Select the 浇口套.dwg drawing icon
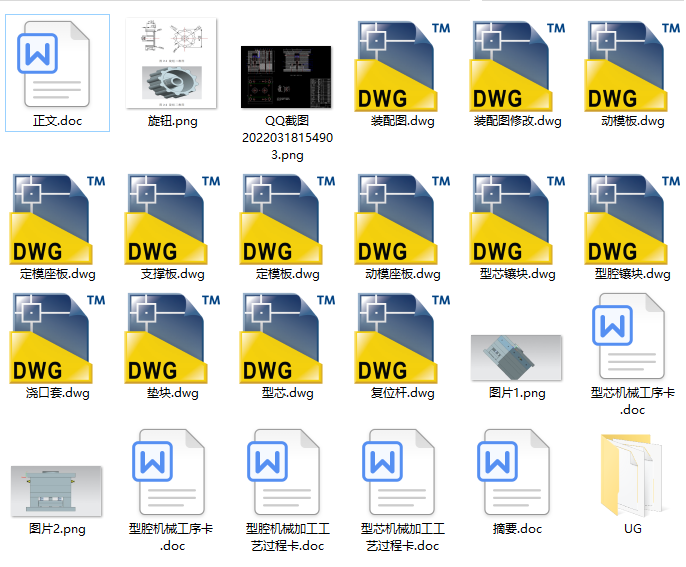The height and width of the screenshot is (567, 686). tap(57, 338)
